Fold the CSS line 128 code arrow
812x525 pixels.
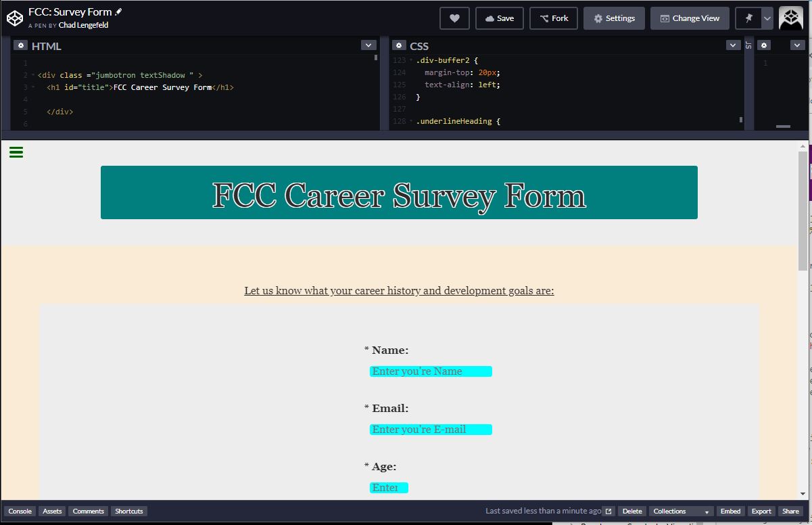pyautogui.click(x=411, y=122)
